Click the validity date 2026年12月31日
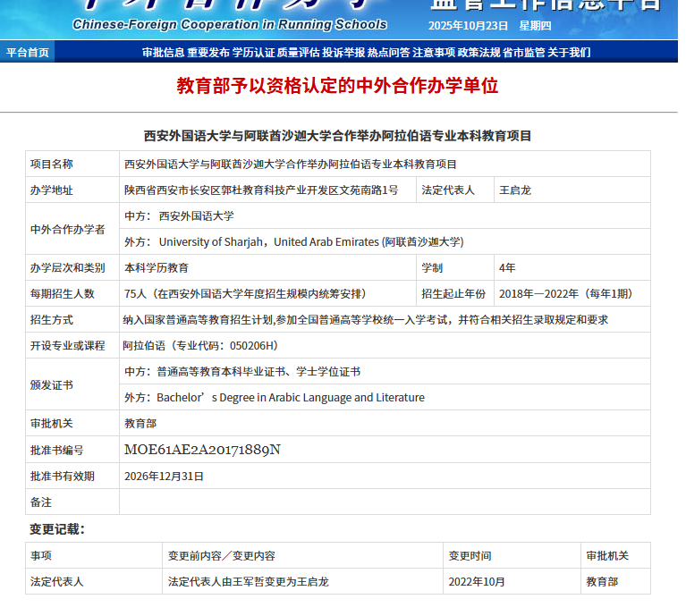 pyautogui.click(x=164, y=476)
